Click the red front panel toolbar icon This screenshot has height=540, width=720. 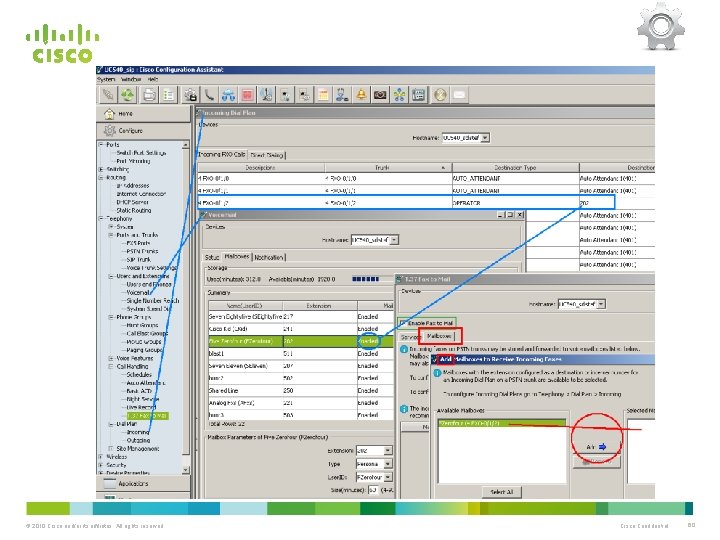248,95
